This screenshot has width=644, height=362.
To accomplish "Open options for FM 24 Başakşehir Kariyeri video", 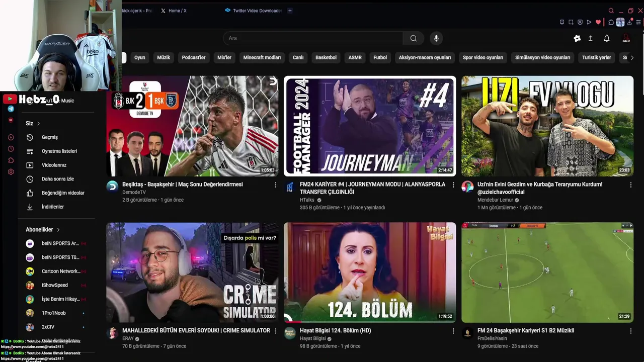I will (x=630, y=331).
